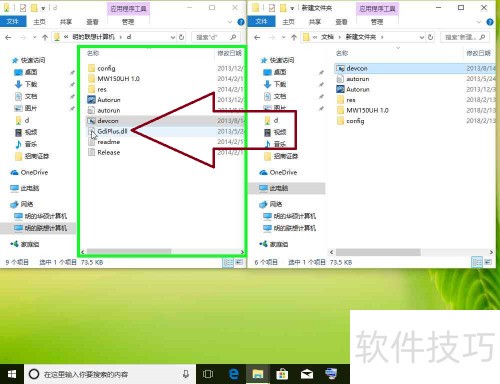This screenshot has width=500, height=384.
Task: Open help icon in left window
Action: pos(240,22)
